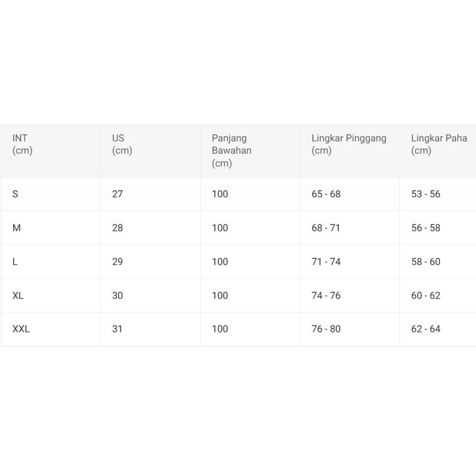Click waist value 76 - 80
The height and width of the screenshot is (476, 476).
pyautogui.click(x=326, y=329)
